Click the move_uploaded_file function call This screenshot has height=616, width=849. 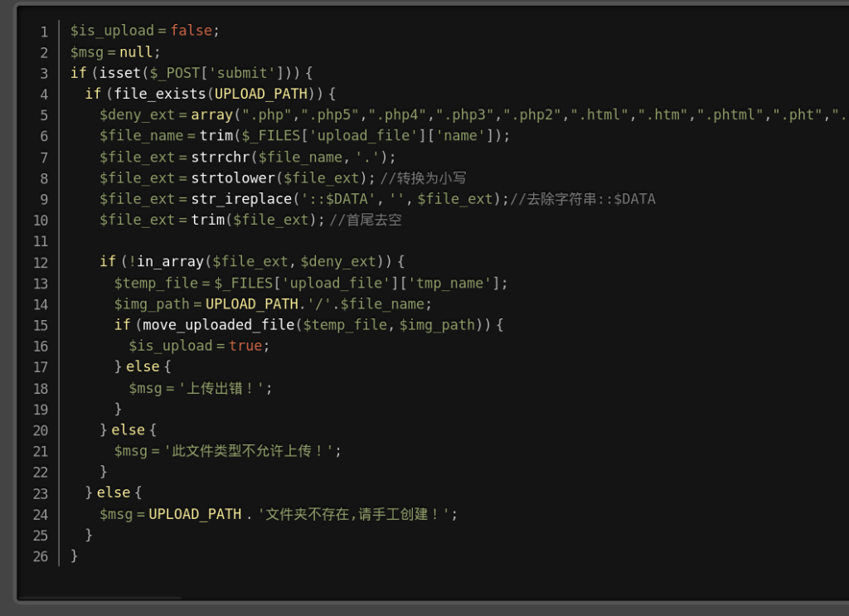point(219,325)
